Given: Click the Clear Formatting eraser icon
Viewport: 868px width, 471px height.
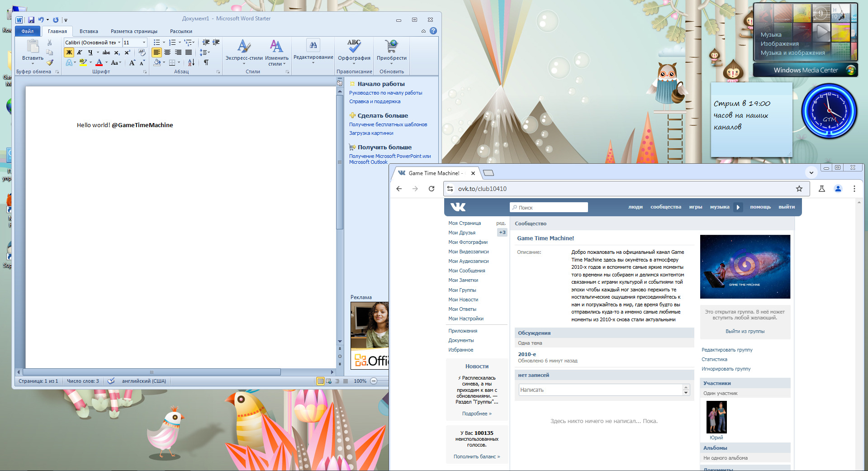Looking at the screenshot, I should point(142,52).
